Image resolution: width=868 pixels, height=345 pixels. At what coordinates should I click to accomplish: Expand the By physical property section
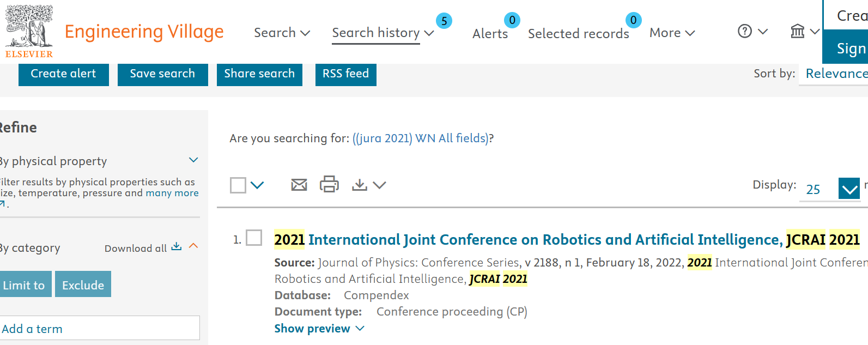[193, 160]
